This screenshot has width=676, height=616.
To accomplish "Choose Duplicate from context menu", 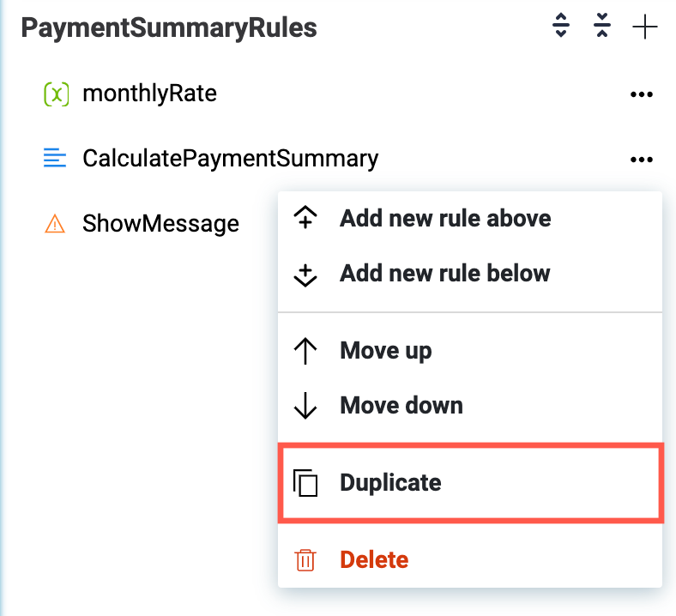I will (x=390, y=482).
